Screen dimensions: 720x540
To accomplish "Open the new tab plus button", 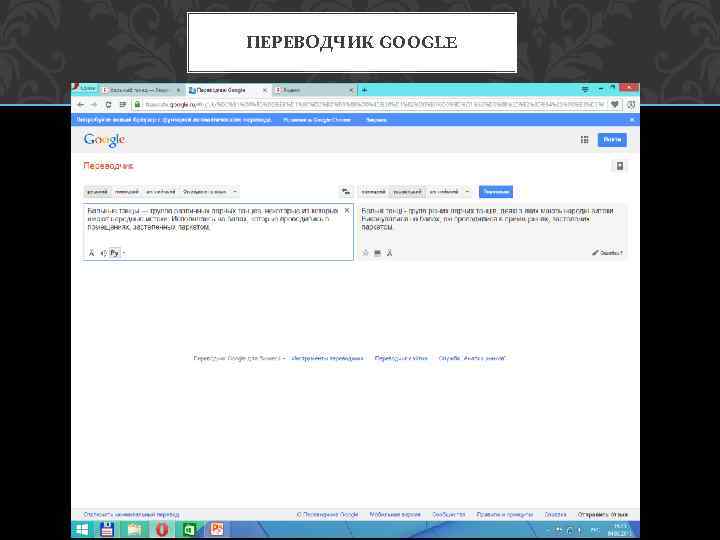I will click(364, 90).
